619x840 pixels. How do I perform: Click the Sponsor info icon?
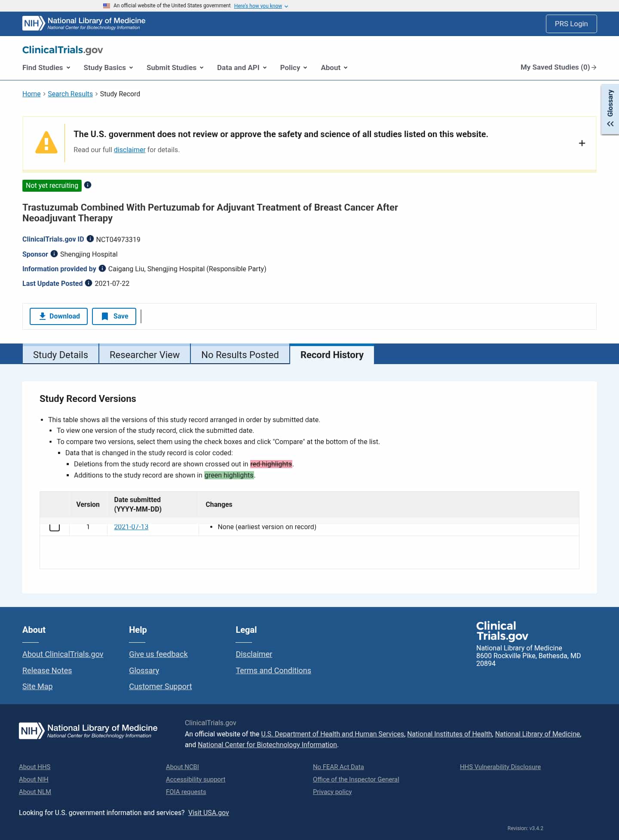[54, 254]
